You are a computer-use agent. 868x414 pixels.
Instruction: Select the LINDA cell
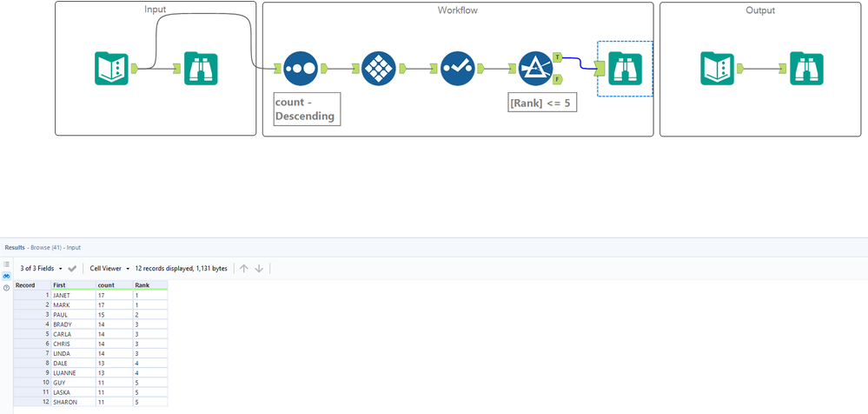pyautogui.click(x=73, y=354)
